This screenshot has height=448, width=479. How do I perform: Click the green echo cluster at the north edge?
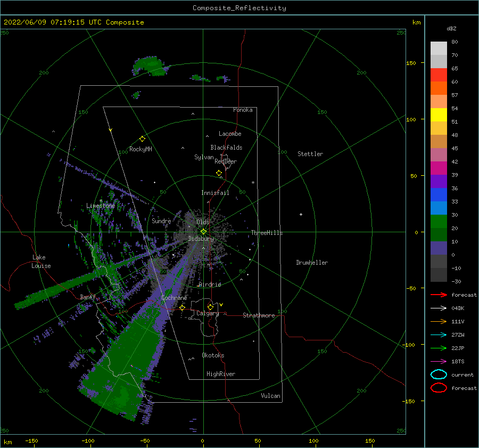pos(150,66)
